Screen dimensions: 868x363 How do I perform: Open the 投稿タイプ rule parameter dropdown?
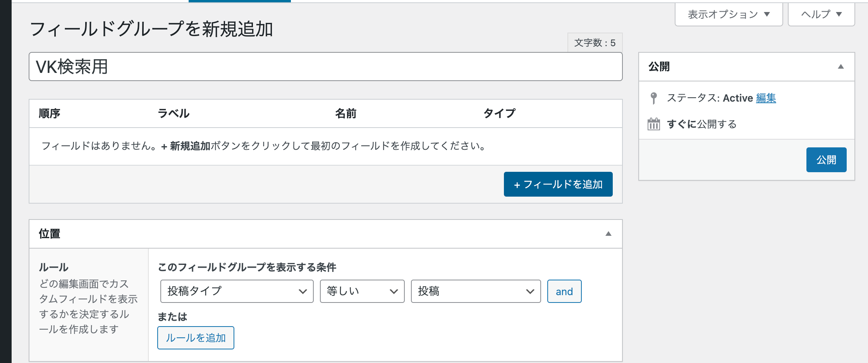pyautogui.click(x=237, y=291)
